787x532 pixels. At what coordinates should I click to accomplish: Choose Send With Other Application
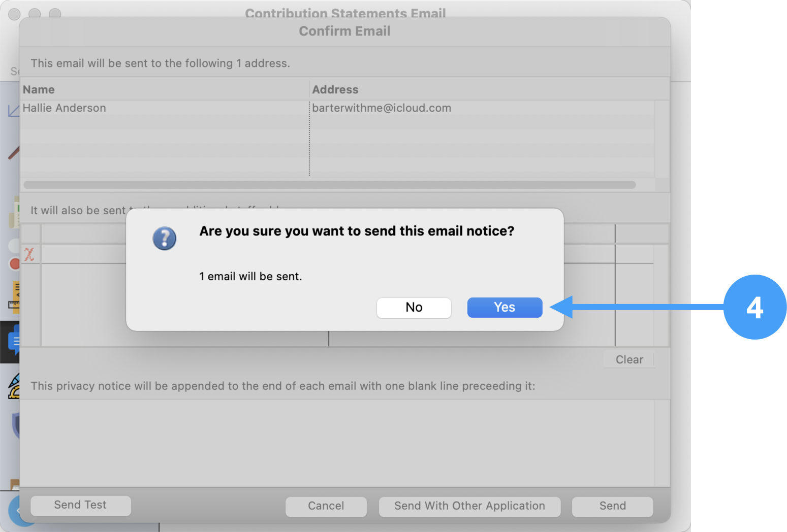(470, 506)
